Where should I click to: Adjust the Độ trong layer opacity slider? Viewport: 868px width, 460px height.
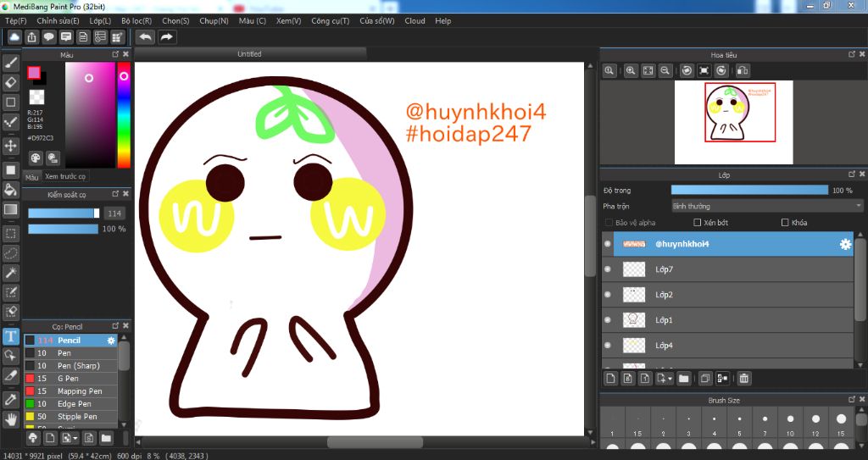[x=749, y=191]
